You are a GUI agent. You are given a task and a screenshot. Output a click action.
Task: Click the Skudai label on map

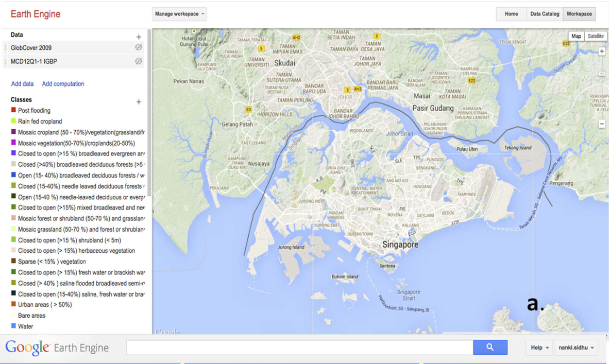285,63
